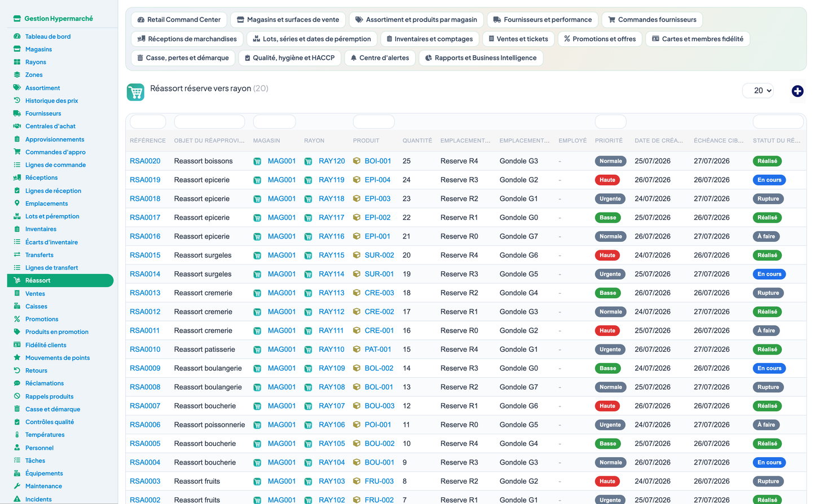Click the Zones layers icon in sidebar
Screen dimensions: 815x504
pos(17,75)
